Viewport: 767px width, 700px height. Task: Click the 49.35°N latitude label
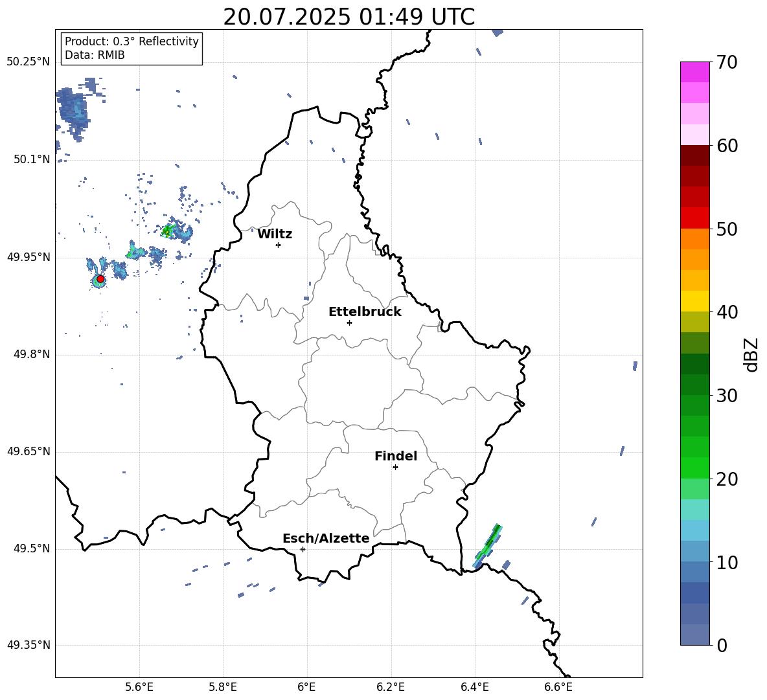pyautogui.click(x=29, y=645)
